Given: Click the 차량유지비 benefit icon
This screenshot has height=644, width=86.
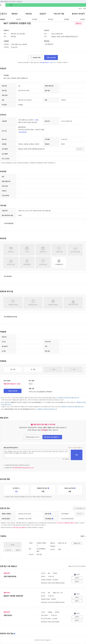Looking at the screenshot, I should coord(43,250).
